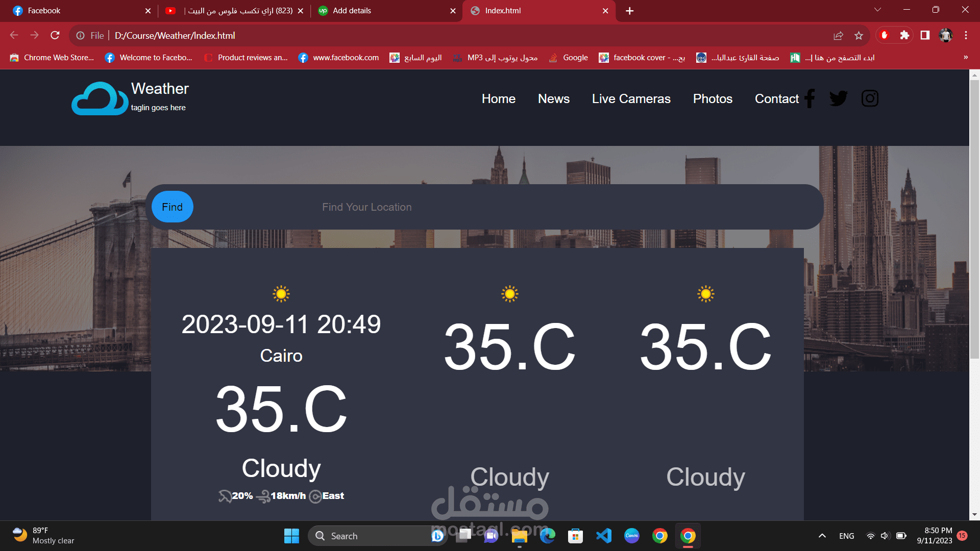This screenshot has height=551, width=980.
Task: Open the Twitter bird icon in navbar
Action: (839, 98)
